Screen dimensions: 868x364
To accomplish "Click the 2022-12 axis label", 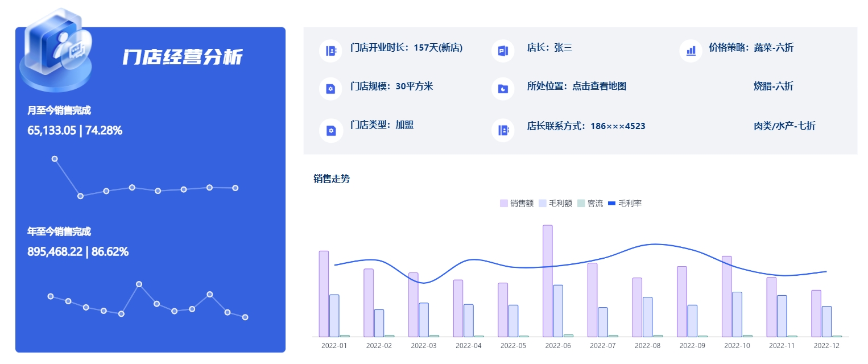I will [826, 345].
